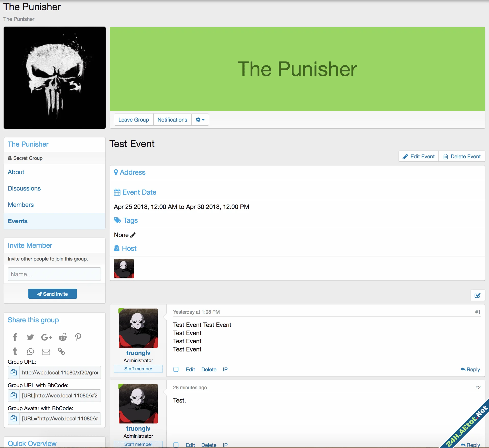Viewport: 489px width, 448px height.
Task: Share group on Tumblr icon
Action: [15, 352]
